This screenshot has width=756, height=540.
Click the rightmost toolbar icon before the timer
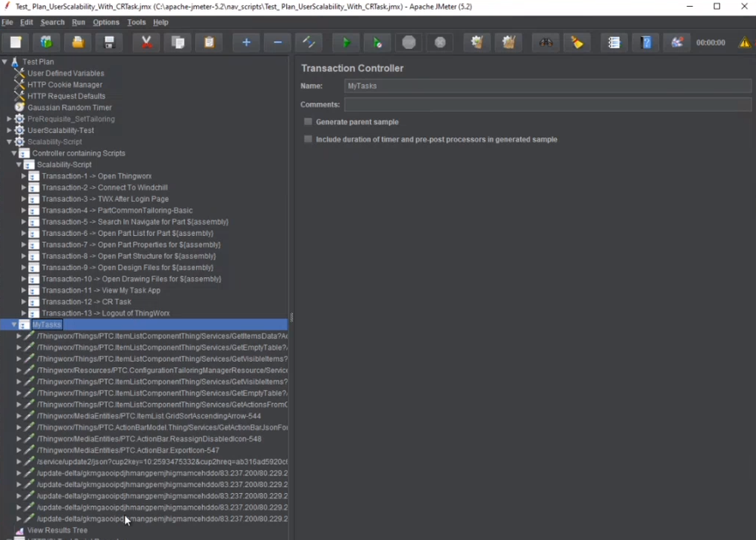tap(677, 42)
